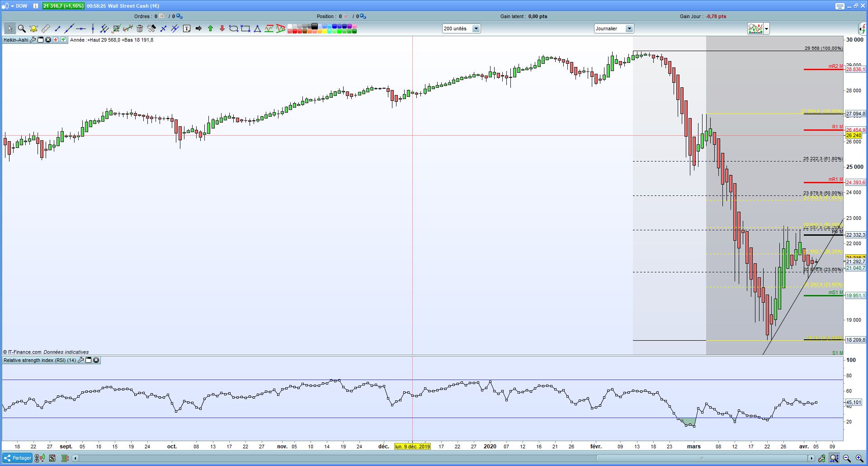Image resolution: width=868 pixels, height=466 pixels.
Task: Select the triangle drawing tool
Action: 257,29
